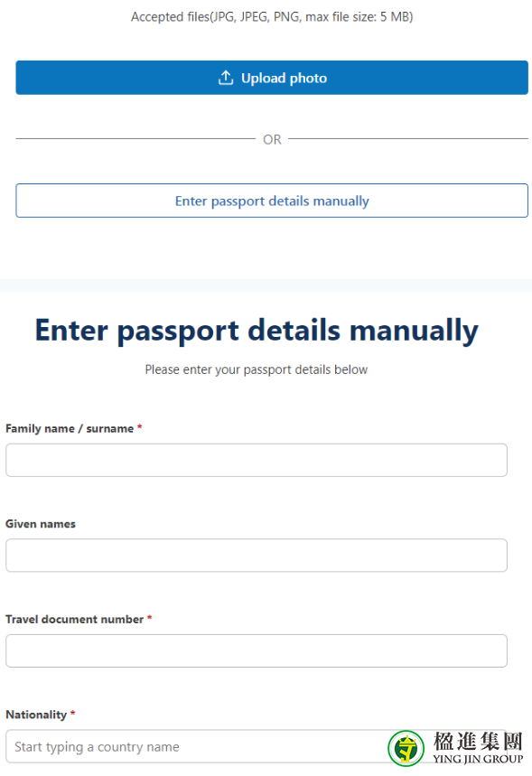This screenshot has height=776, width=532.
Task: Open the Nationality country name combo box
Action: [x=198, y=746]
